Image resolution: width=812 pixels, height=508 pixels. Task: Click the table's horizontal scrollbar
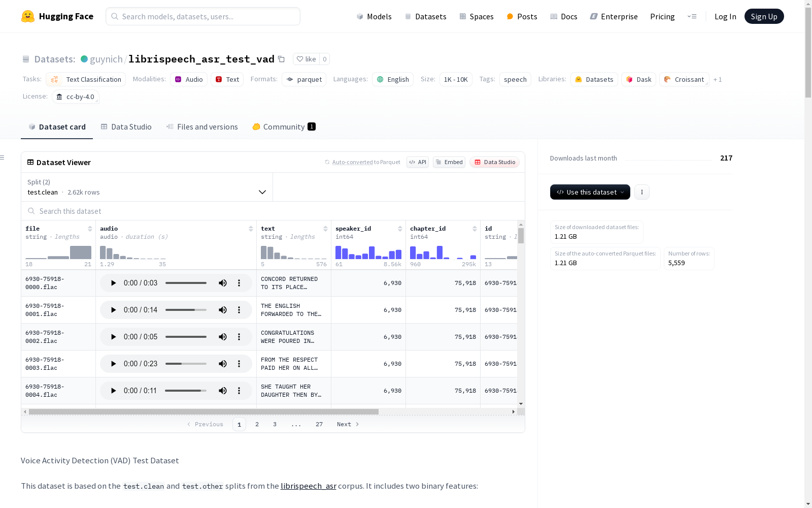tap(204, 411)
